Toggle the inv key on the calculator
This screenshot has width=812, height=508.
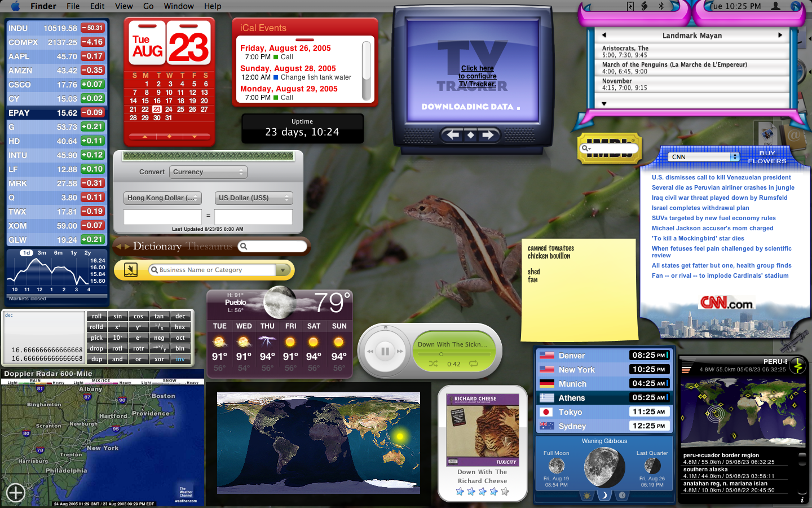(180, 360)
